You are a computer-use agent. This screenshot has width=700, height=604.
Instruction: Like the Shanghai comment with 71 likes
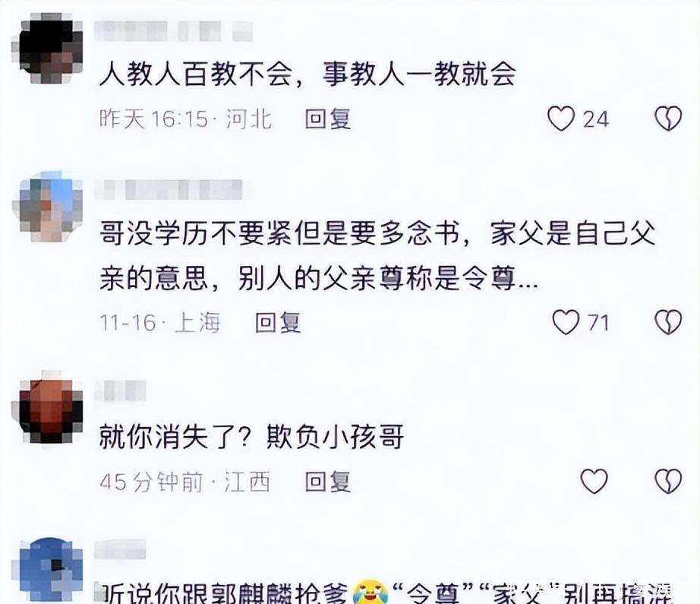pos(566,322)
